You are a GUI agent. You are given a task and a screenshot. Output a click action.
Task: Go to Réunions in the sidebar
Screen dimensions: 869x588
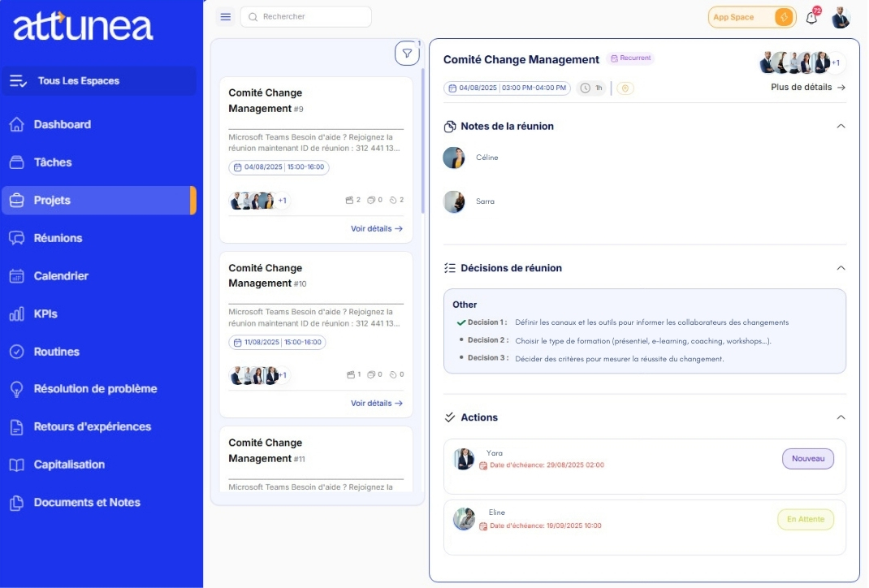58,238
